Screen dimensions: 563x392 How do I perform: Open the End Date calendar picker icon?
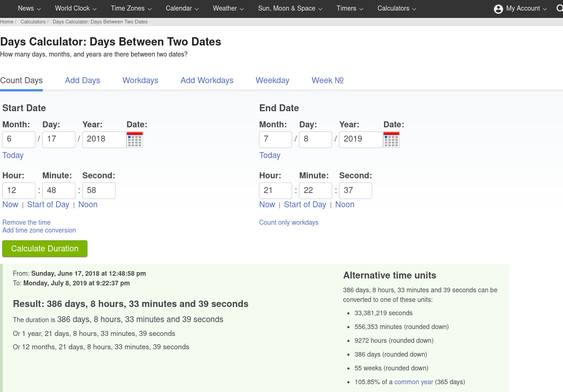[x=391, y=140]
